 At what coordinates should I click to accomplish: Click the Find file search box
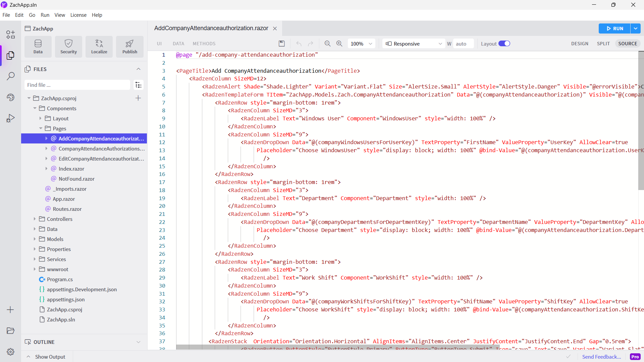(x=77, y=85)
